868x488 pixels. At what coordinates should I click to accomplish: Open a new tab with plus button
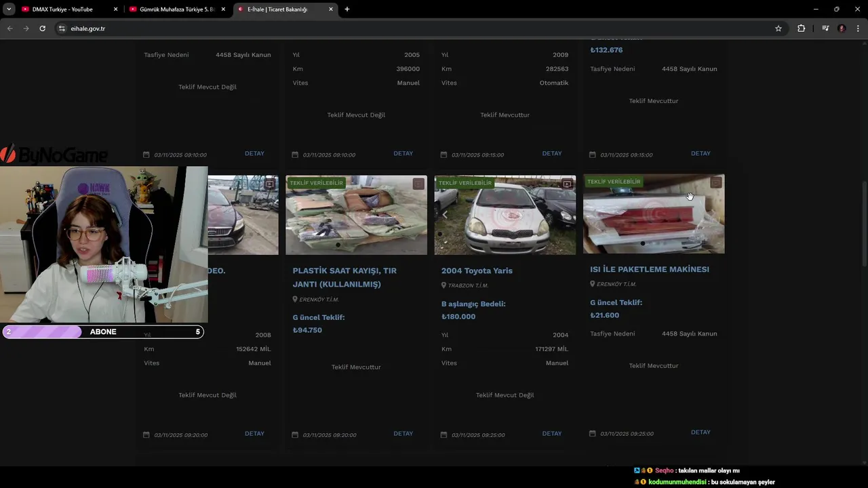click(x=347, y=9)
